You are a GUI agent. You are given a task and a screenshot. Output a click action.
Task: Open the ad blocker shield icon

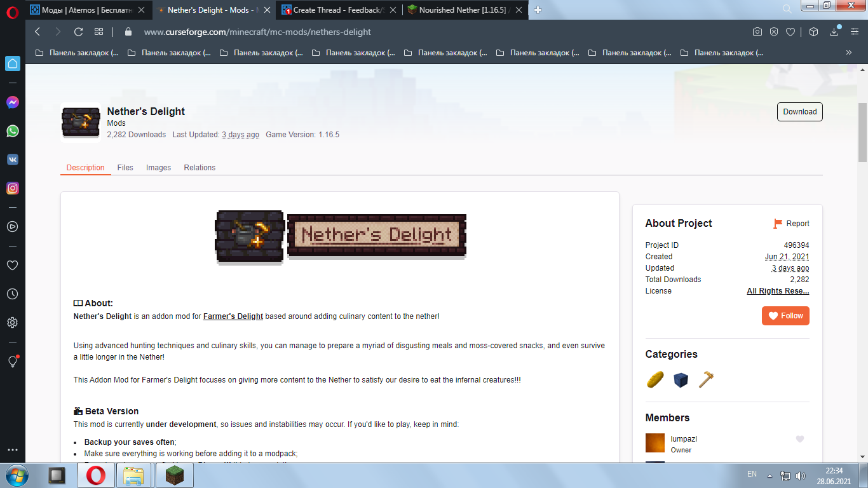[774, 32]
